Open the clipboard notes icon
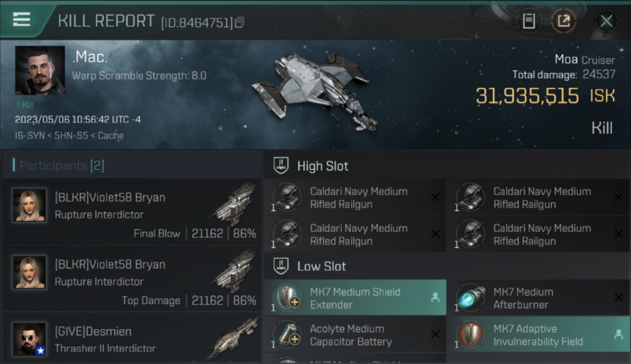 tap(529, 21)
